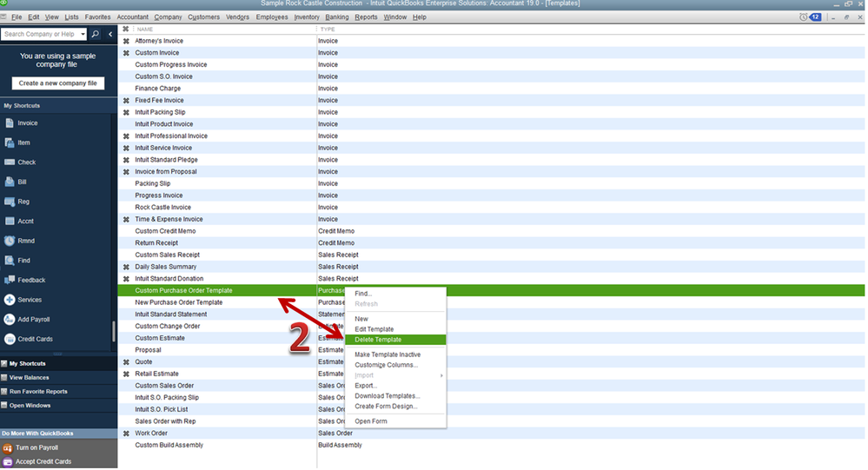This screenshot has width=868, height=470.
Task: Open the Check shortcut icon
Action: 10,162
